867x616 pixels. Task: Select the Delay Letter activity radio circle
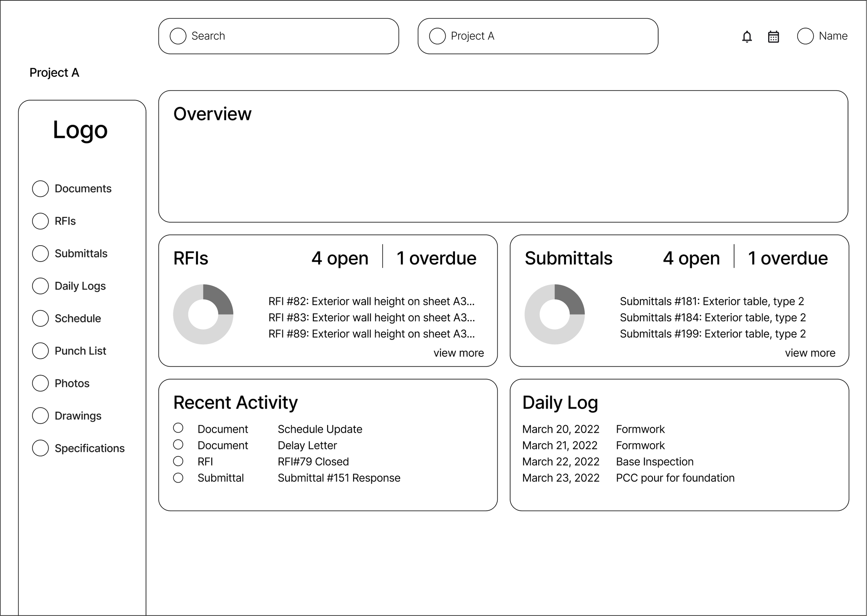point(178,444)
